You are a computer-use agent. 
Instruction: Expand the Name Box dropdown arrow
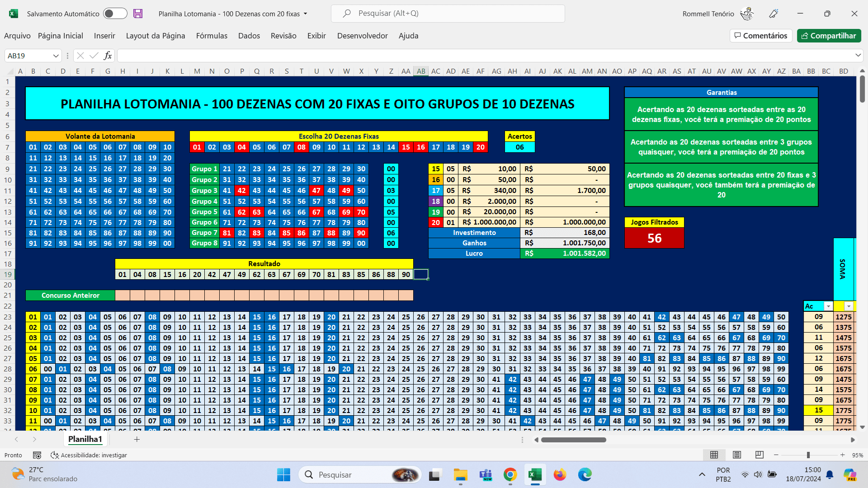pos(56,56)
